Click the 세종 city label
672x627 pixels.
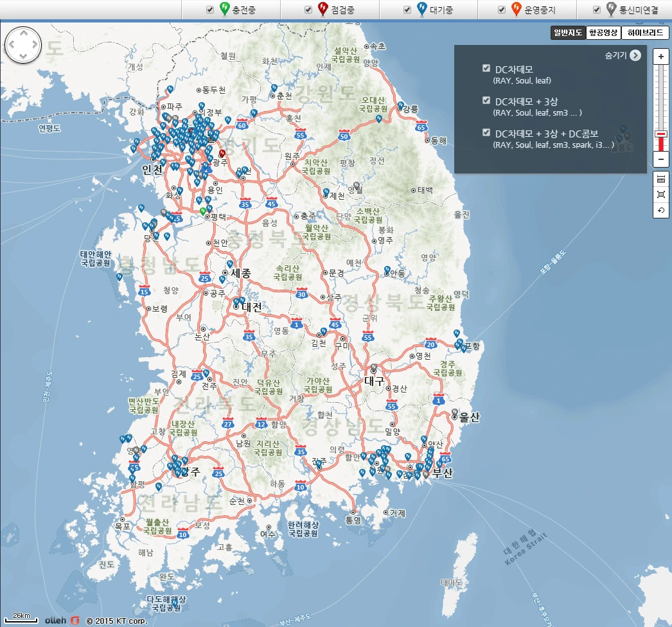coord(241,274)
